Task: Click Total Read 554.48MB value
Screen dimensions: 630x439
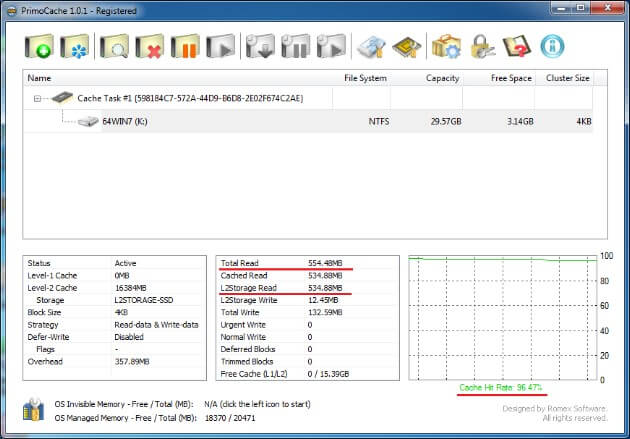Action: 325,263
